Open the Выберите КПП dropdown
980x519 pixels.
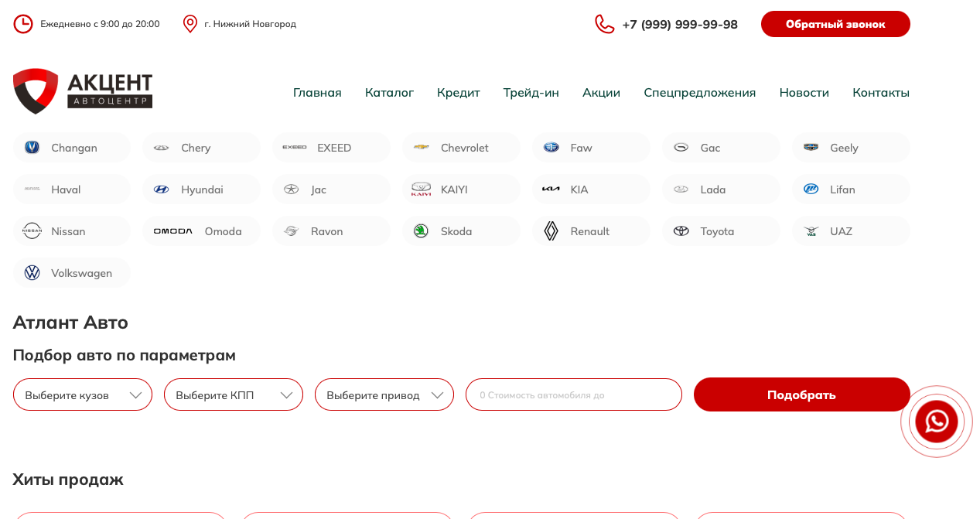(x=234, y=394)
